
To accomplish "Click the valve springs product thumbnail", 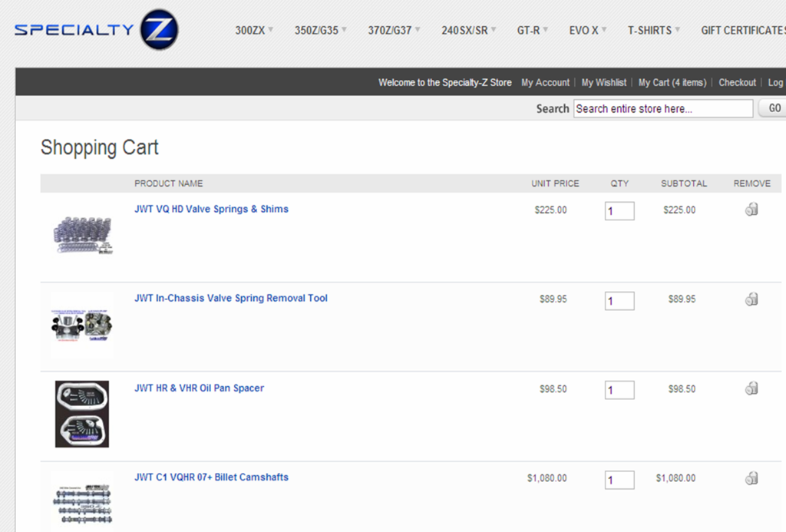I will click(x=83, y=236).
